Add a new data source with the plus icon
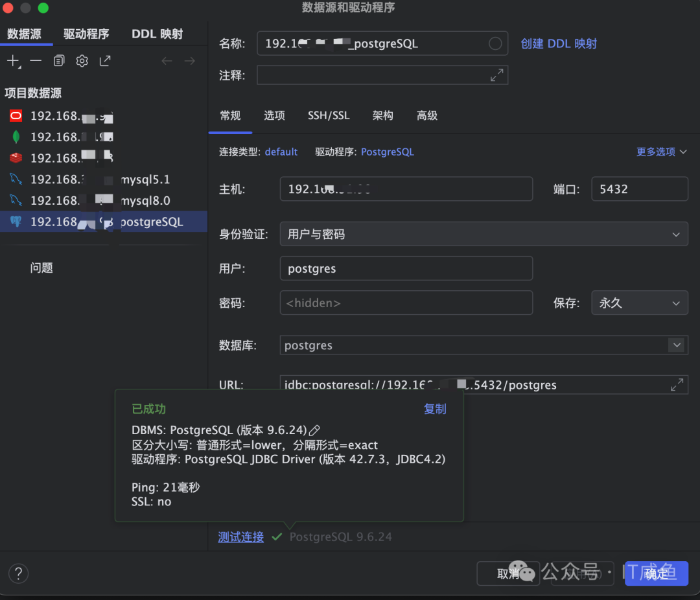The width and height of the screenshot is (700, 600). coord(13,60)
